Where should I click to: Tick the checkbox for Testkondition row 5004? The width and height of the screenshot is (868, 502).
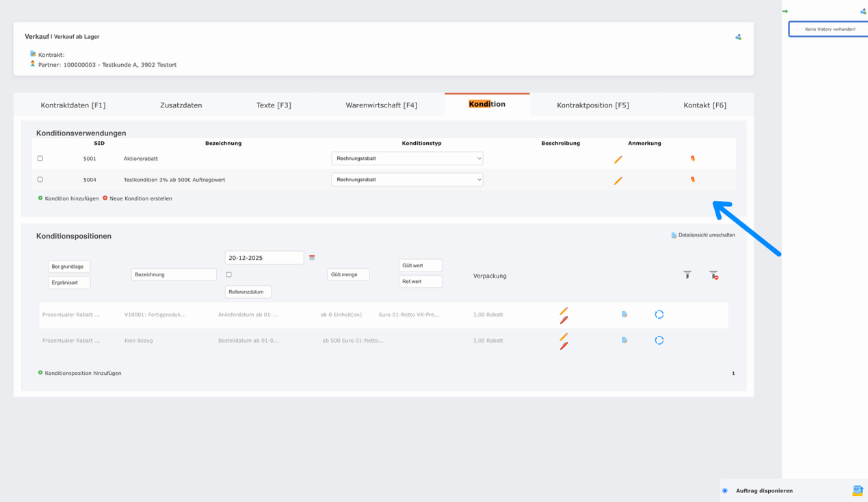point(40,180)
